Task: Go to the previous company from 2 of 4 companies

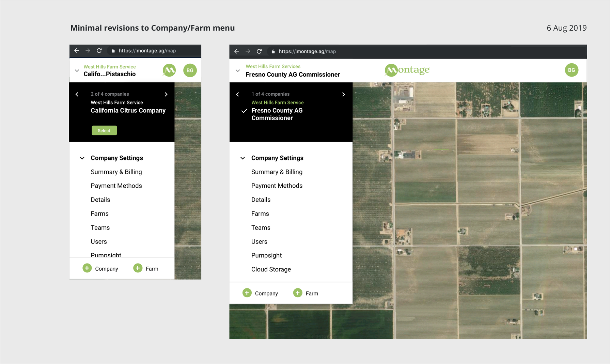Action: 77,94
